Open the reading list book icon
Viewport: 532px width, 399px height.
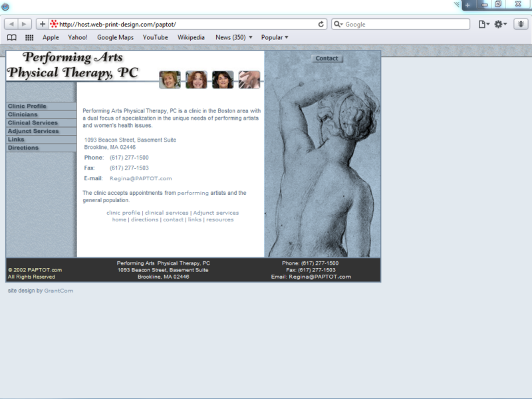coord(12,37)
